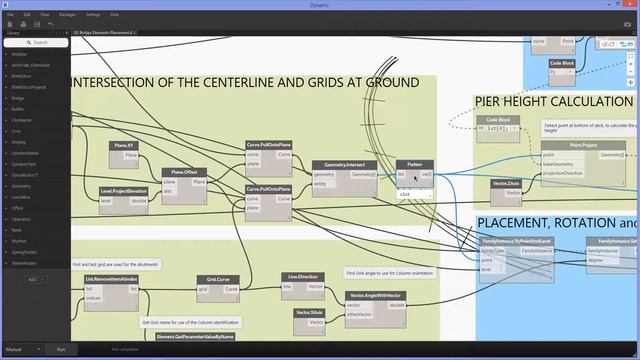The image size is (640, 360).
Task: Click the zoom out minus icon
Action: coord(631,72)
